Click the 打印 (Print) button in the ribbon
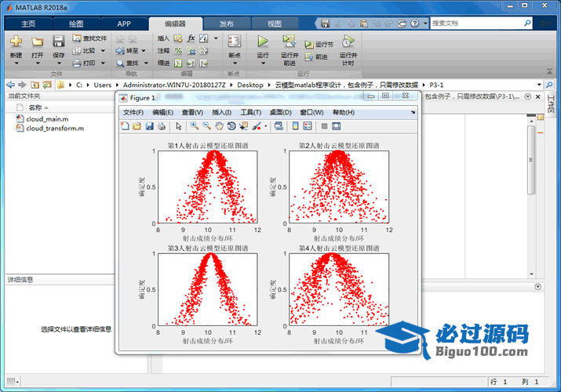The width and height of the screenshot is (561, 392). (85, 64)
